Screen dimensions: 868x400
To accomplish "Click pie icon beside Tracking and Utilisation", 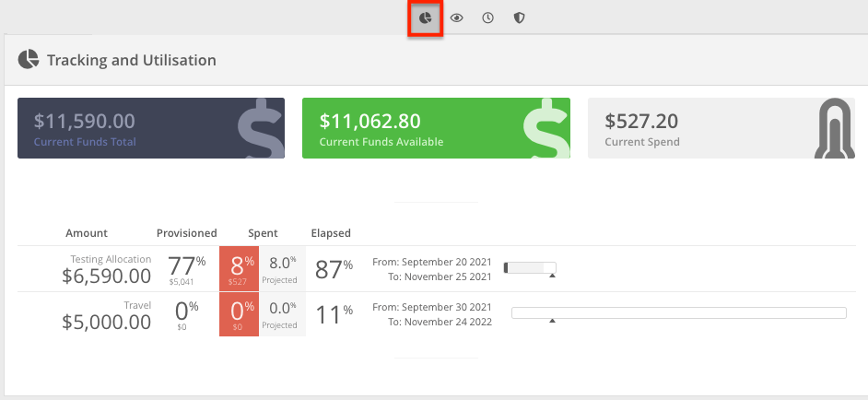I will 29,59.
